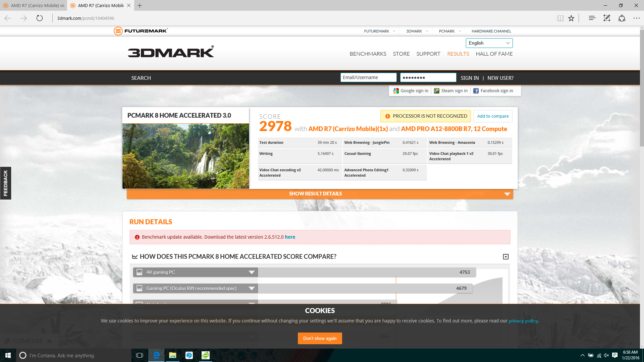The image size is (644, 362).
Task: Click Processor is not recognized warning
Action: [x=425, y=116]
